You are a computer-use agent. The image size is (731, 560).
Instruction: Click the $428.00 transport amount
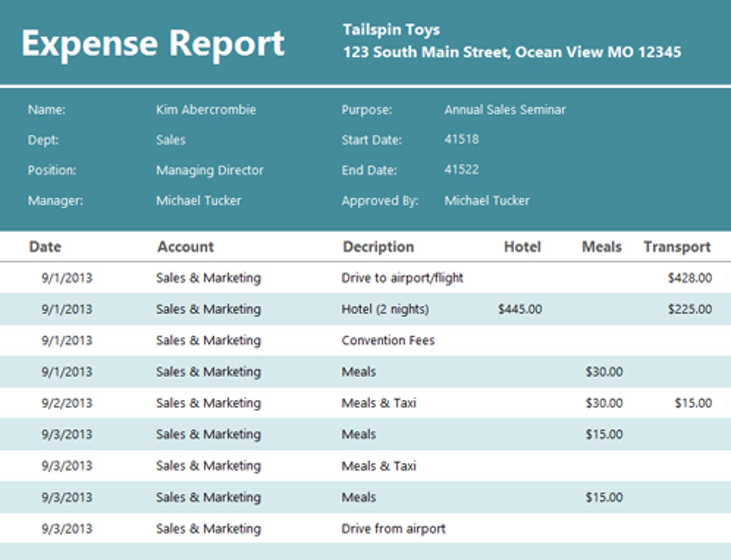[x=689, y=278]
